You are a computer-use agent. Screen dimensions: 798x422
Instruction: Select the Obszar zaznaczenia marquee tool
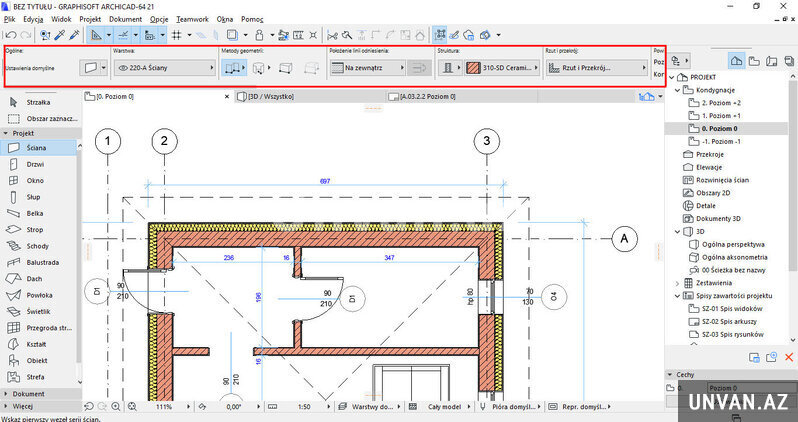39,119
